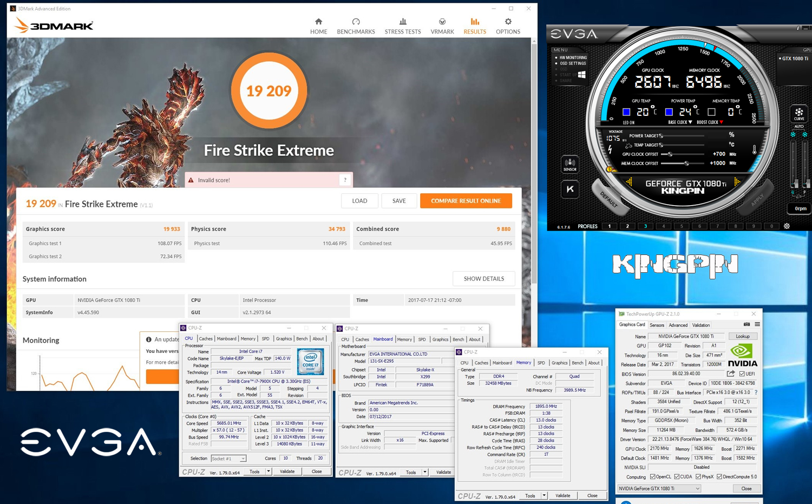812x504 pixels.
Task: Click the SAVE button in 3DMark
Action: [399, 201]
